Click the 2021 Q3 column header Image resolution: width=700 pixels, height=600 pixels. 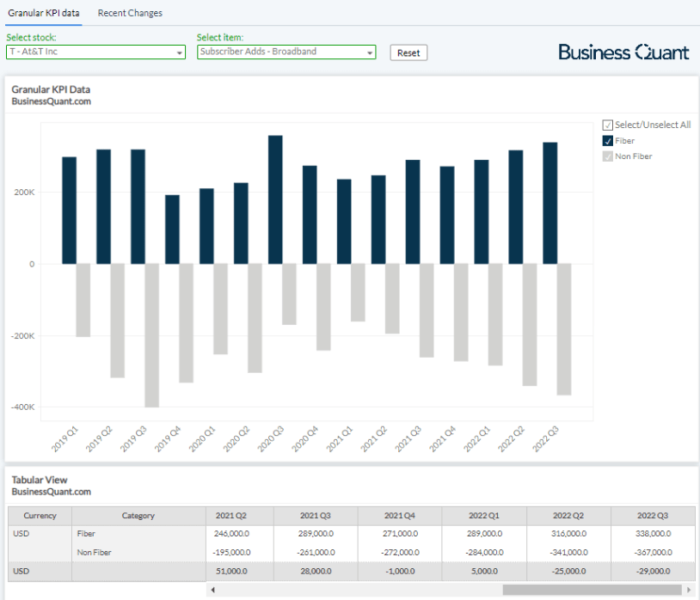[x=316, y=516]
